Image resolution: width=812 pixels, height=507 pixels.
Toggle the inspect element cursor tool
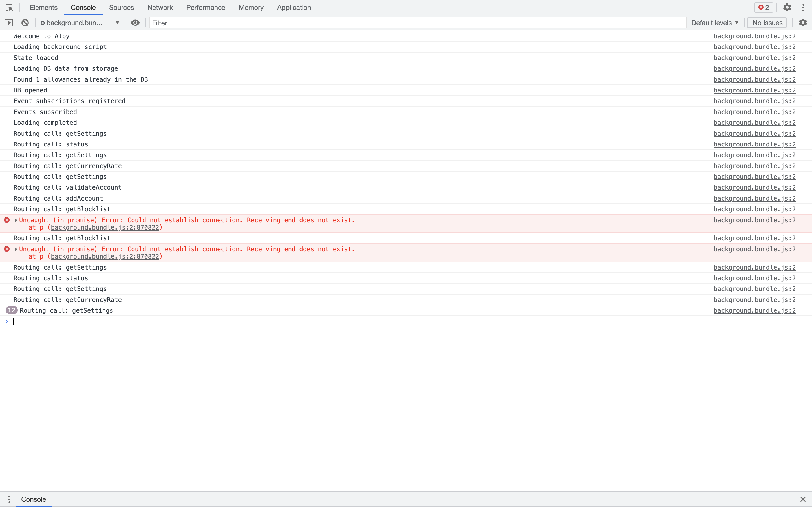pos(9,7)
